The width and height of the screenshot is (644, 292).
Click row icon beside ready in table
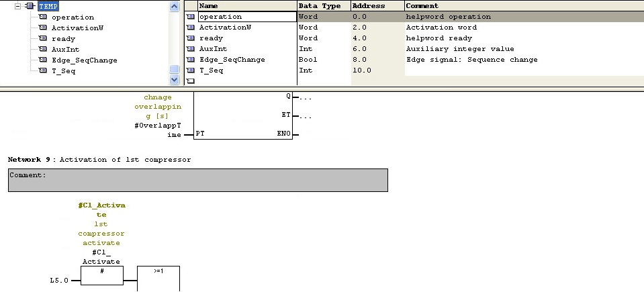pos(190,38)
